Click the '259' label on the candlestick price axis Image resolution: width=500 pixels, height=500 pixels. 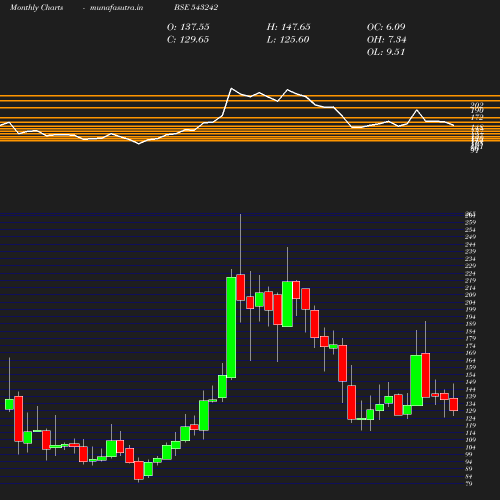pyautogui.click(x=471, y=222)
